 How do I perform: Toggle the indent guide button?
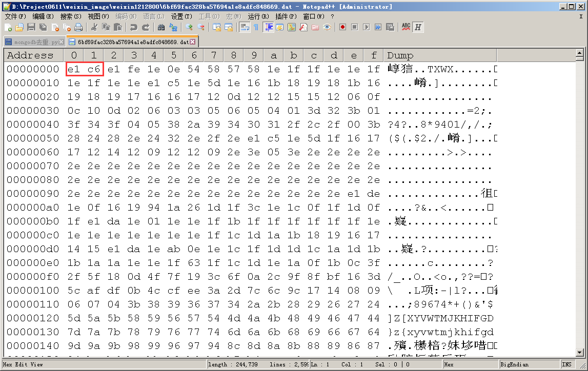pyautogui.click(x=268, y=27)
